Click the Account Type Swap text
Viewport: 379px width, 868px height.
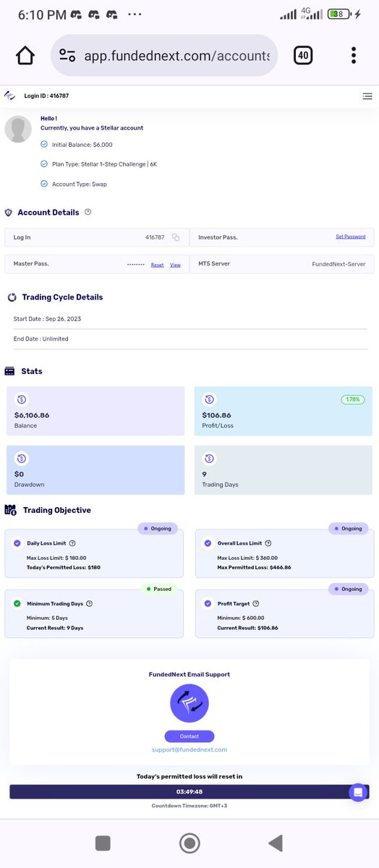(80, 184)
